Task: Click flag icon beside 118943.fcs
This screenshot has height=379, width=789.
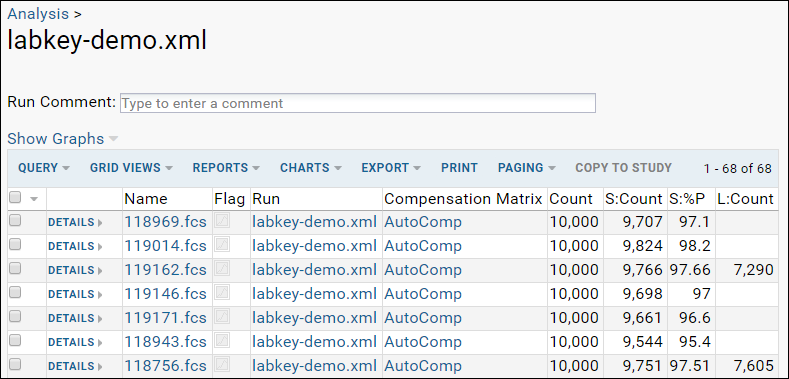Action: point(222,341)
